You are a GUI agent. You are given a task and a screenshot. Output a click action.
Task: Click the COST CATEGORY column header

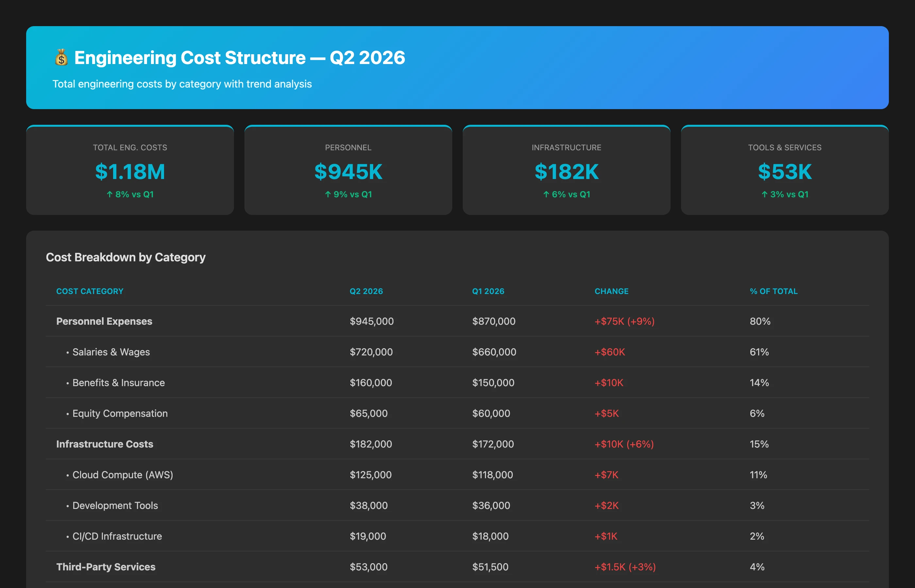tap(90, 291)
